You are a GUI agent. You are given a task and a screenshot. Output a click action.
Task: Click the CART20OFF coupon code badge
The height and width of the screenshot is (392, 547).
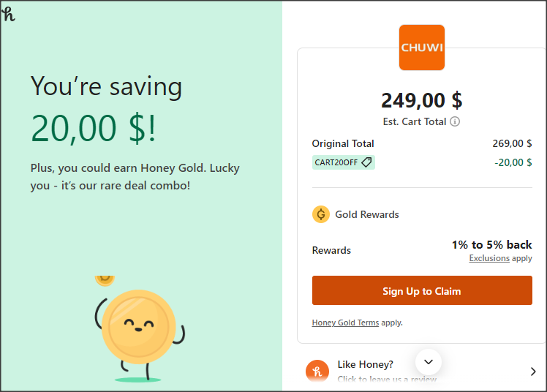coord(337,162)
